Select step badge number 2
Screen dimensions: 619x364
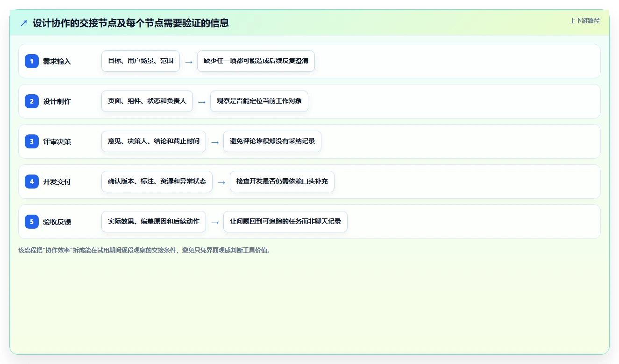coord(32,101)
